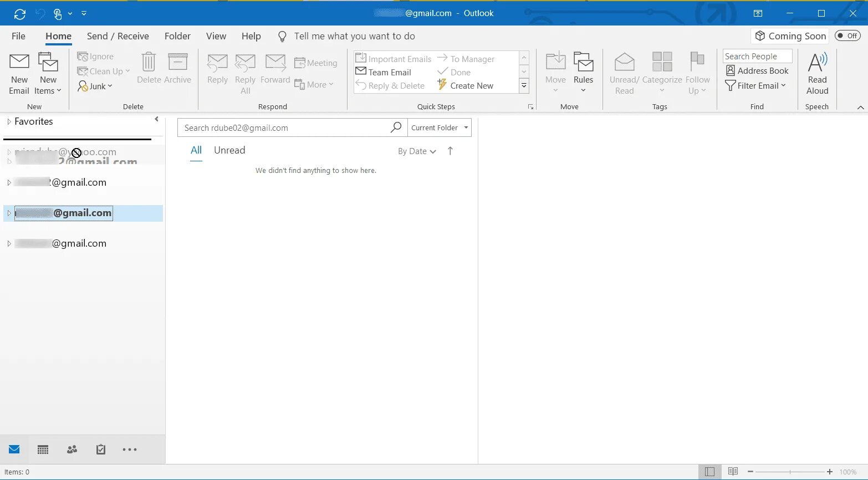Click the zoom slider
This screenshot has width=868, height=480.
pyautogui.click(x=790, y=472)
